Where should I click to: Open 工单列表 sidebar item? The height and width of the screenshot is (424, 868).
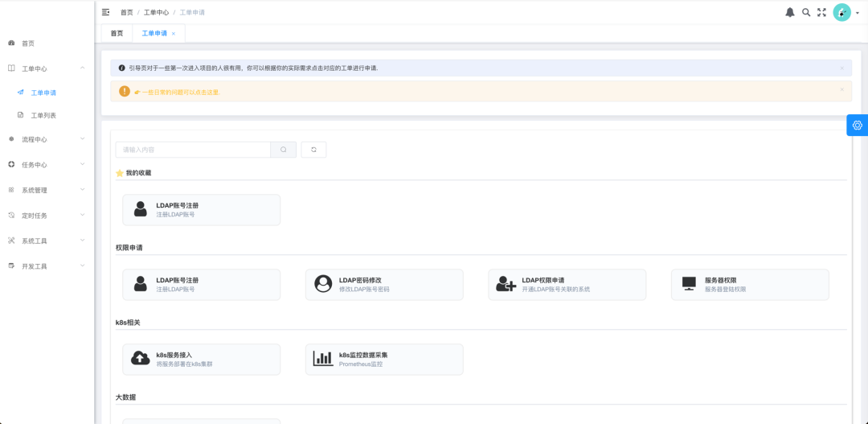point(47,115)
